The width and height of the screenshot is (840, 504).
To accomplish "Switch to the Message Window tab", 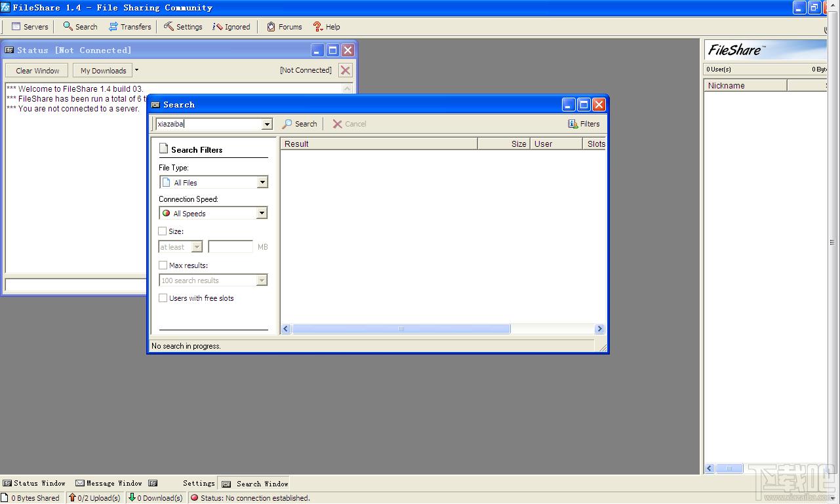I will 109,483.
